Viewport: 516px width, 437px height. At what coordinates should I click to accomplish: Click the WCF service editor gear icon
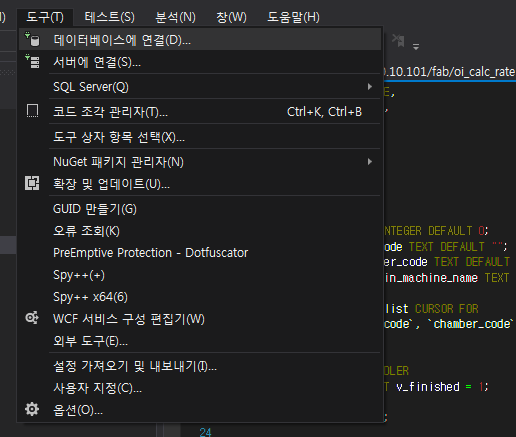pos(32,318)
